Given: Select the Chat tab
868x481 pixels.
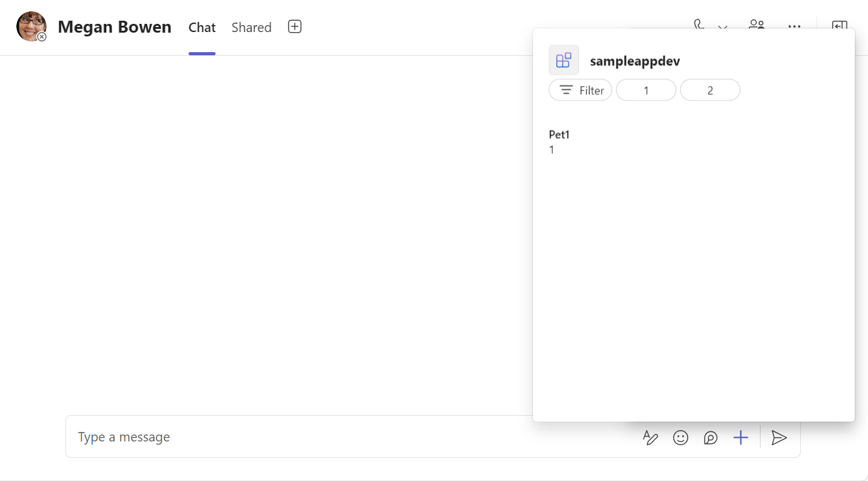Looking at the screenshot, I should click(x=202, y=27).
